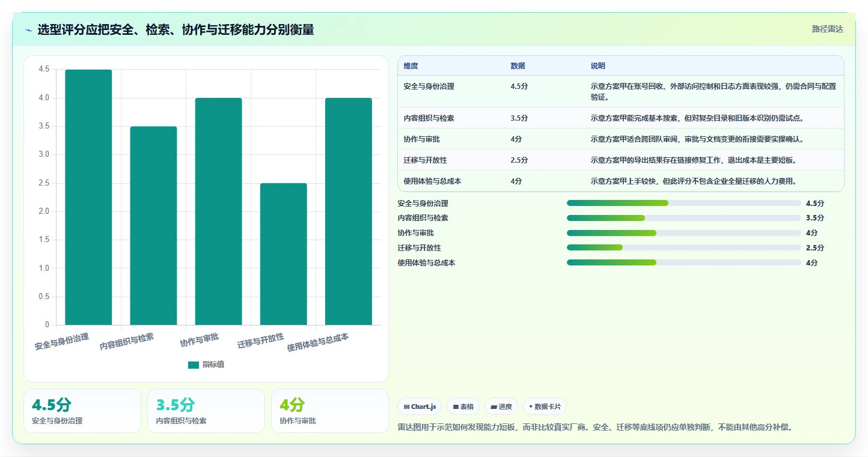This screenshot has height=457, width=868.
Task: Click the 数据 table column header
Action: pyautogui.click(x=518, y=66)
